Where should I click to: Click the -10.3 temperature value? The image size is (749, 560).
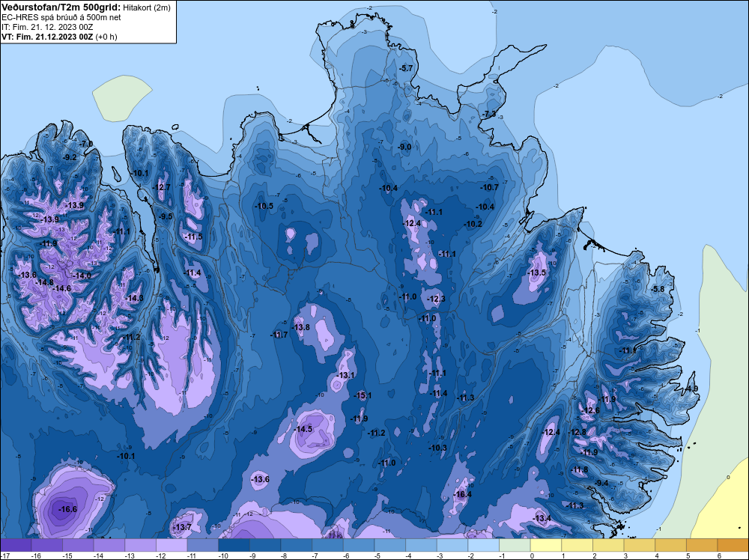(438, 448)
